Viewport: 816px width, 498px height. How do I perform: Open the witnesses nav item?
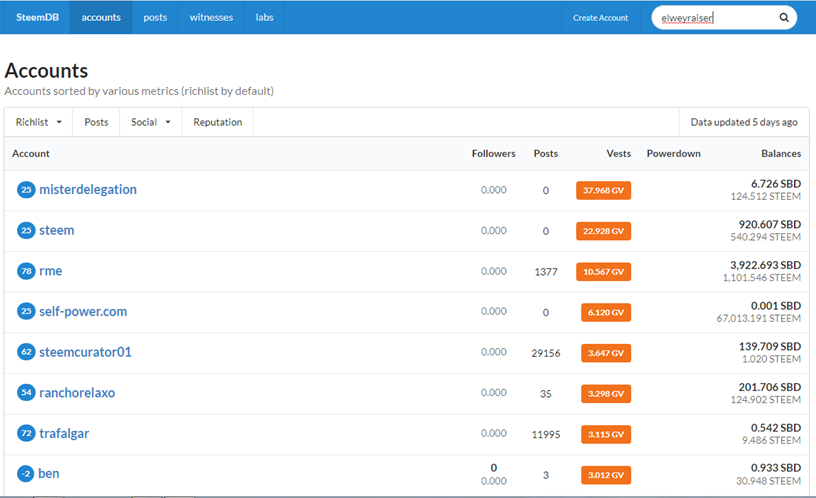coord(211,17)
